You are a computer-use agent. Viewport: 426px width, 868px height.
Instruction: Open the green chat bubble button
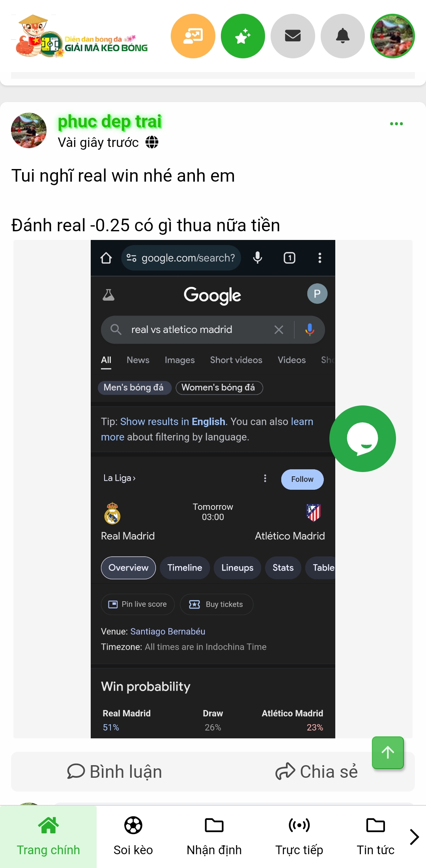coord(362,439)
